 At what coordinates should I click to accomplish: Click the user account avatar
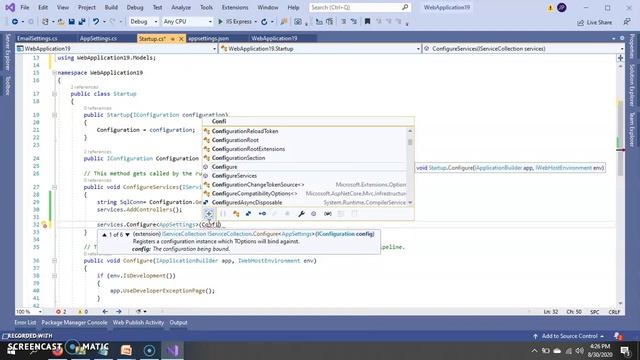(562, 7)
